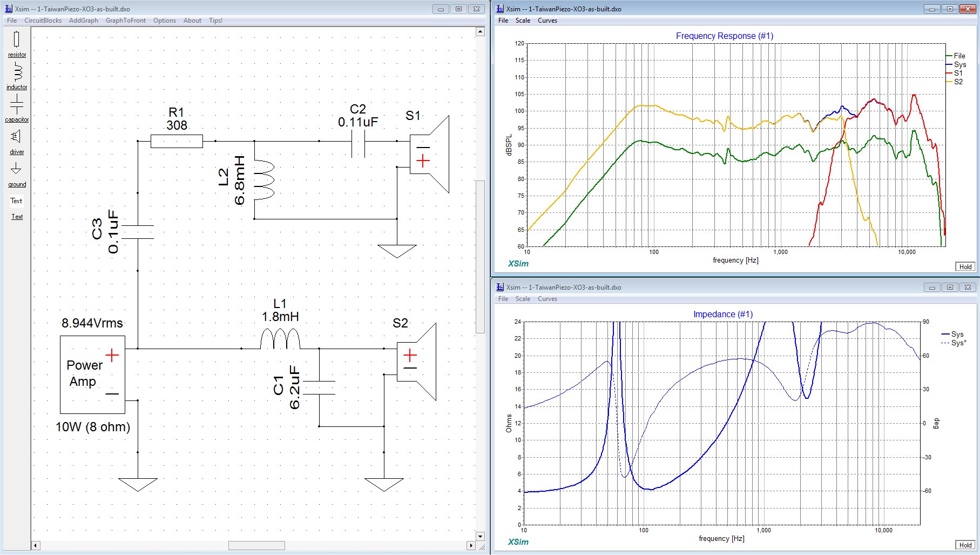Open Scale menu in Frequency Response window
This screenshot has height=555, width=980.
pyautogui.click(x=523, y=21)
